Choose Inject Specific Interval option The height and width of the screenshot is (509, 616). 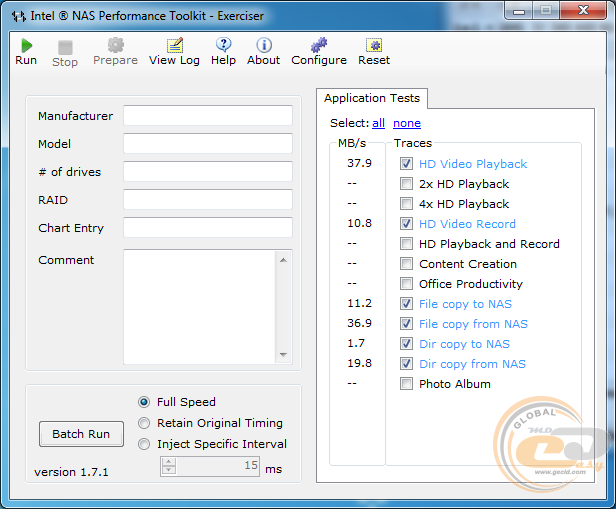(x=144, y=444)
